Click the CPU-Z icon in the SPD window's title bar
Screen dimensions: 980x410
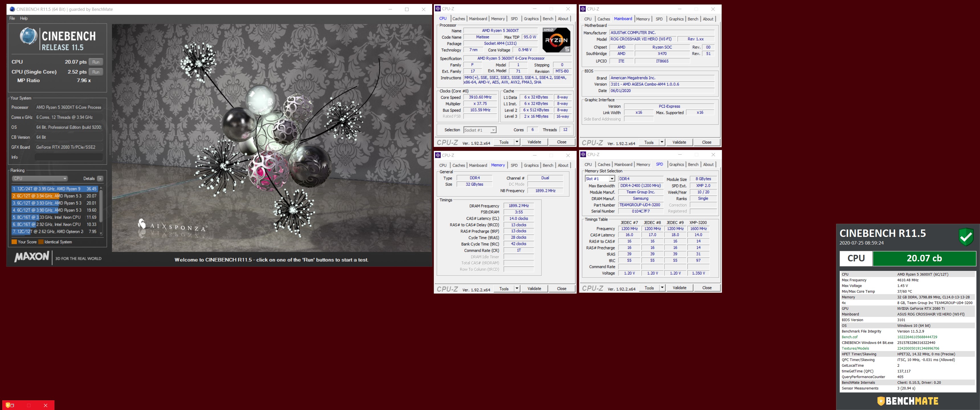(x=583, y=154)
